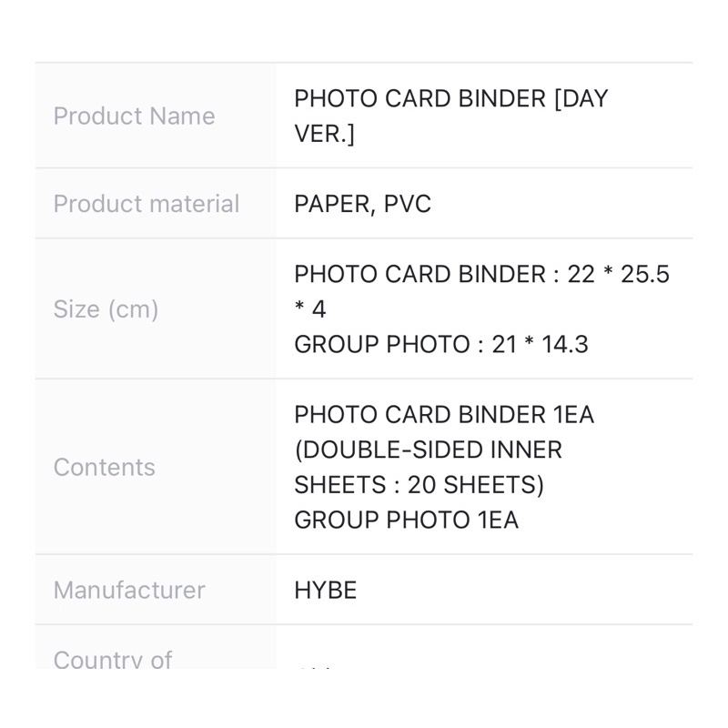The width and height of the screenshot is (728, 728).
Task: Click the (DOUBLE-SIDED INNER text line
Action: 428,450
